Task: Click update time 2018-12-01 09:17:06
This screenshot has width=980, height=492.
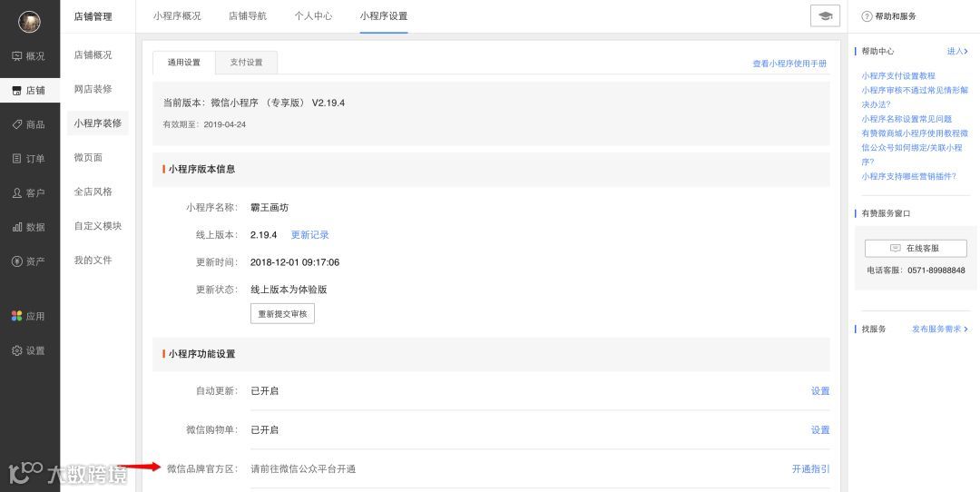Action: coord(295,262)
